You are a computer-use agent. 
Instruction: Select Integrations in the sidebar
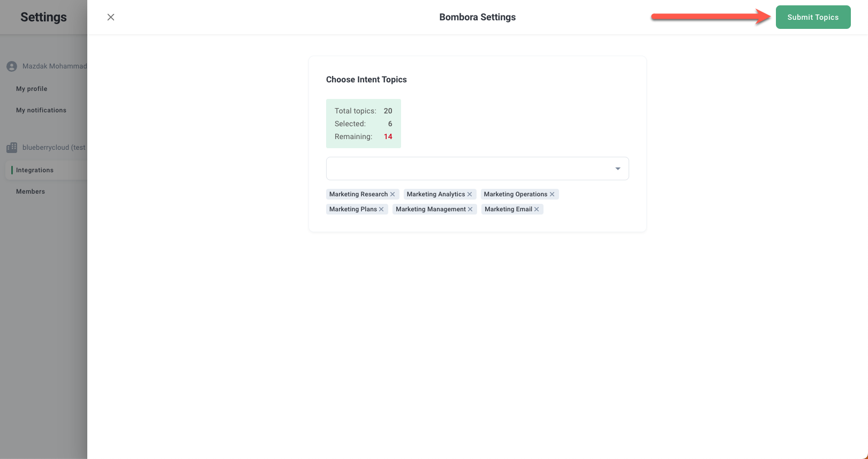35,170
